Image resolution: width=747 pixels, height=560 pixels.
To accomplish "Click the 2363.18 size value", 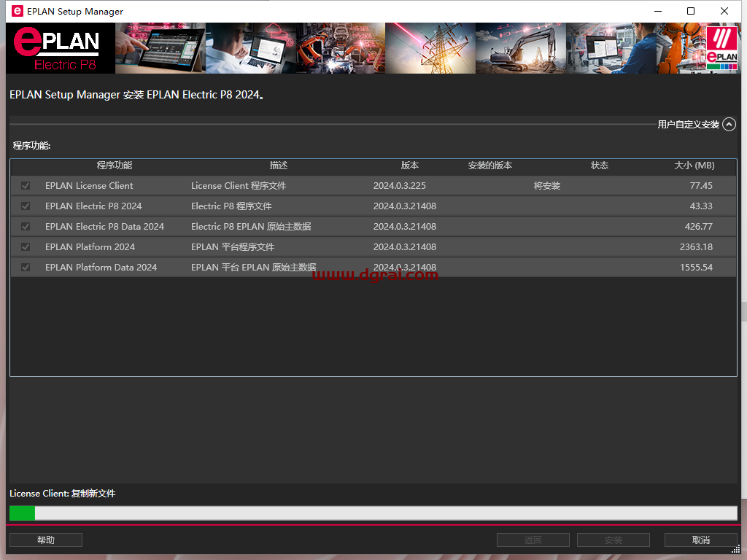I will [x=697, y=247].
